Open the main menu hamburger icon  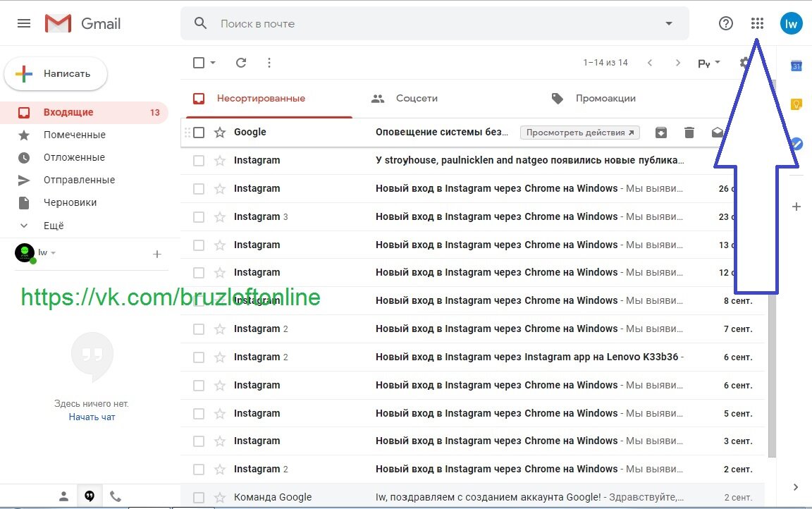click(24, 23)
